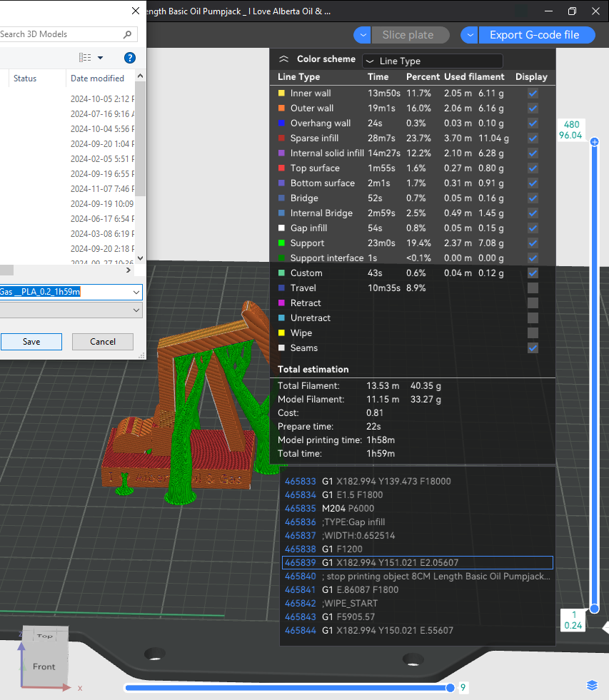Click the Save button
609x700 pixels.
coord(31,342)
